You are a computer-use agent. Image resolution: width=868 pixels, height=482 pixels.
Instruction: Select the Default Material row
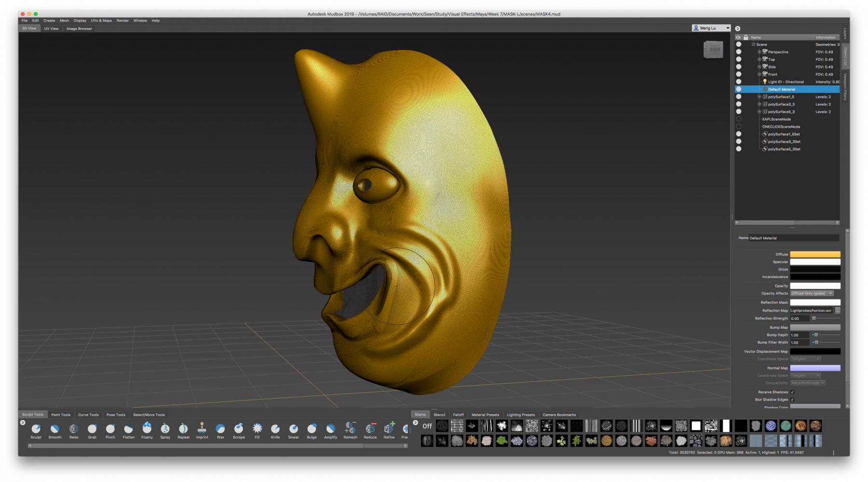(787, 89)
